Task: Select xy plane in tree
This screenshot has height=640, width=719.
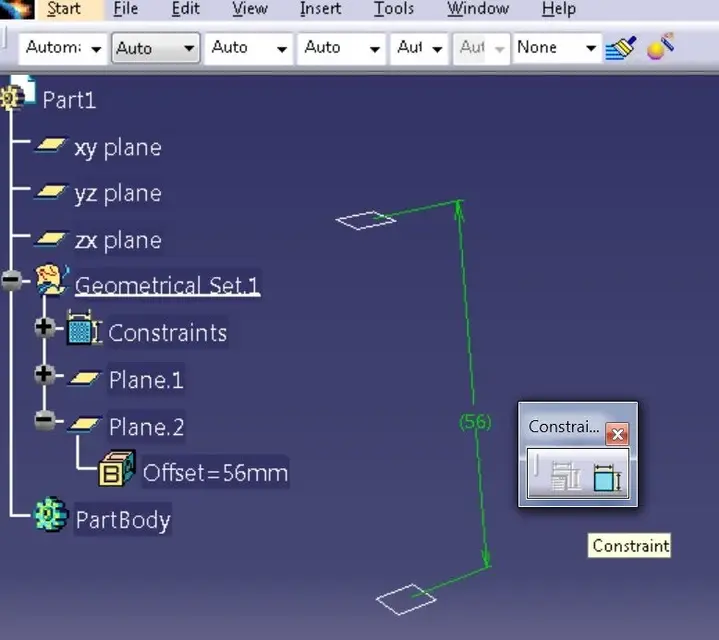Action: pyautogui.click(x=118, y=148)
